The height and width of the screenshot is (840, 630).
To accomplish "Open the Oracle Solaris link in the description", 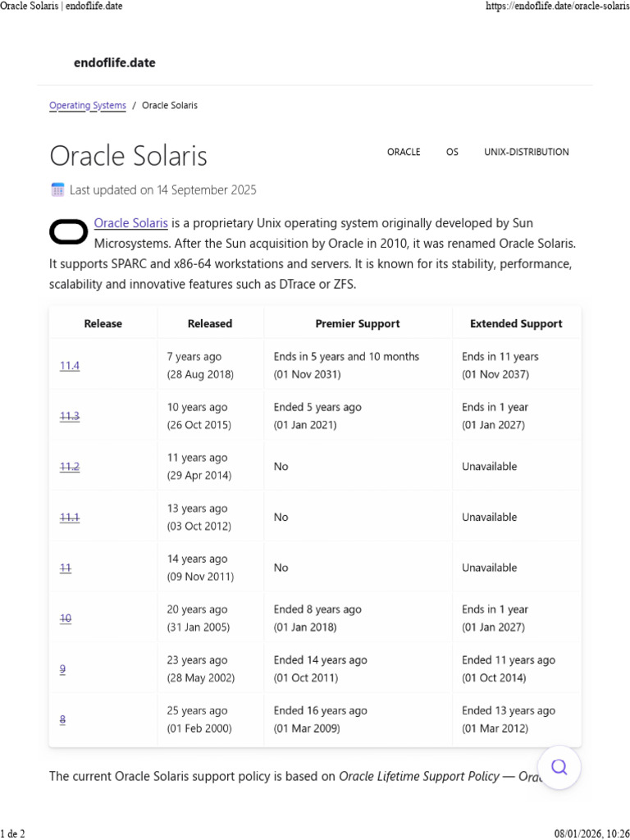I will (x=130, y=223).
